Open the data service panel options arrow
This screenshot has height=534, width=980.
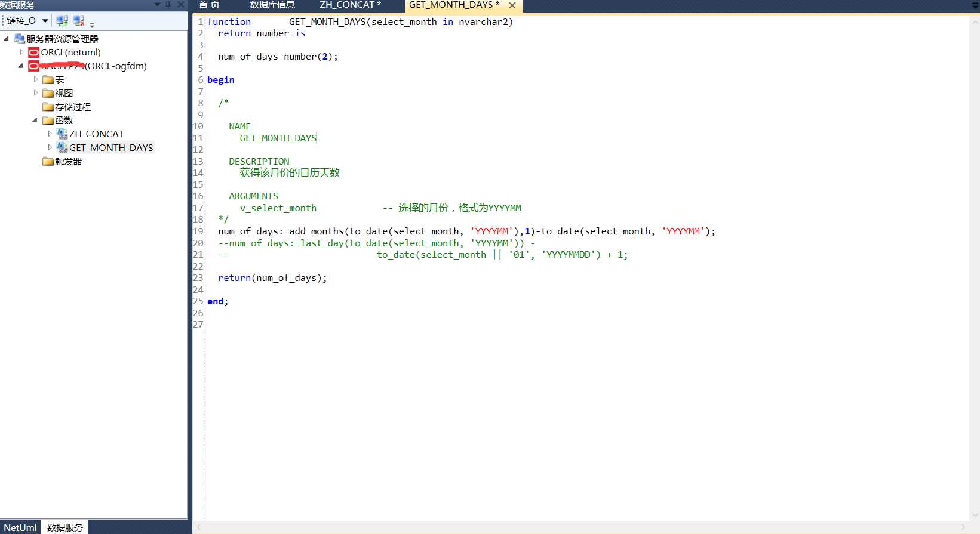pyautogui.click(x=157, y=4)
